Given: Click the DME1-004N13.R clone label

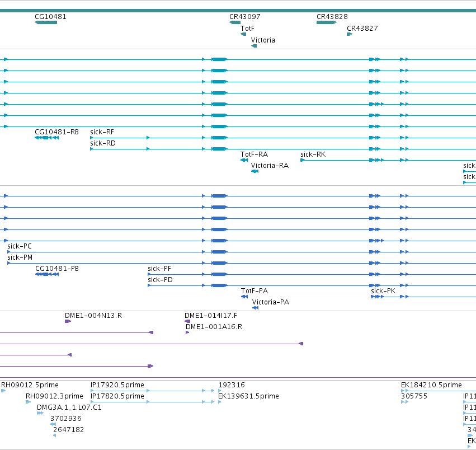Looking at the screenshot, I should [x=93, y=316].
